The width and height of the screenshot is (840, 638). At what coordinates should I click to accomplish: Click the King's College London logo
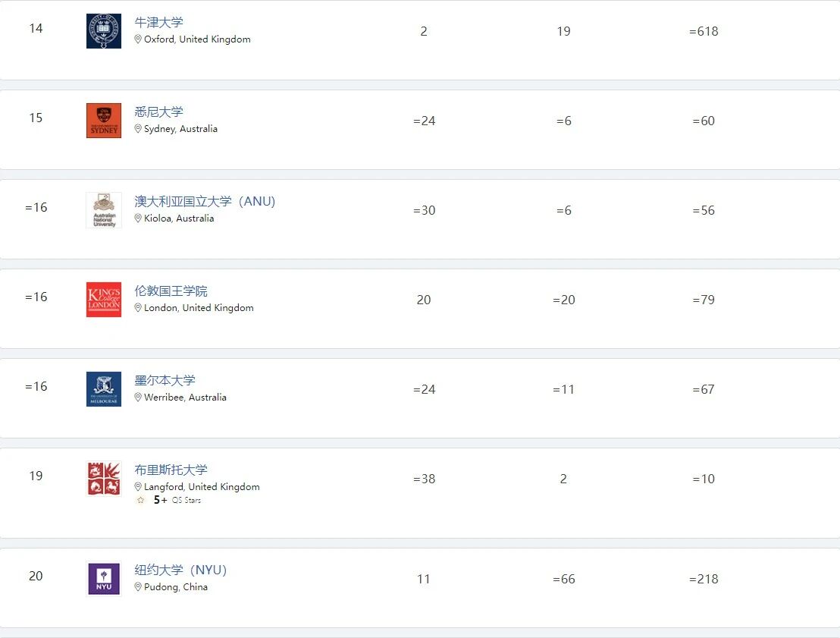(104, 300)
